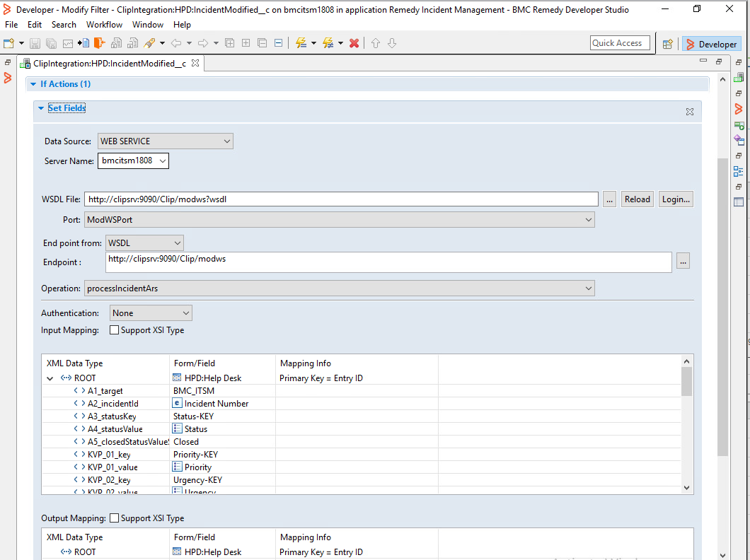Open the File menu
This screenshot has width=750, height=560.
click(11, 25)
